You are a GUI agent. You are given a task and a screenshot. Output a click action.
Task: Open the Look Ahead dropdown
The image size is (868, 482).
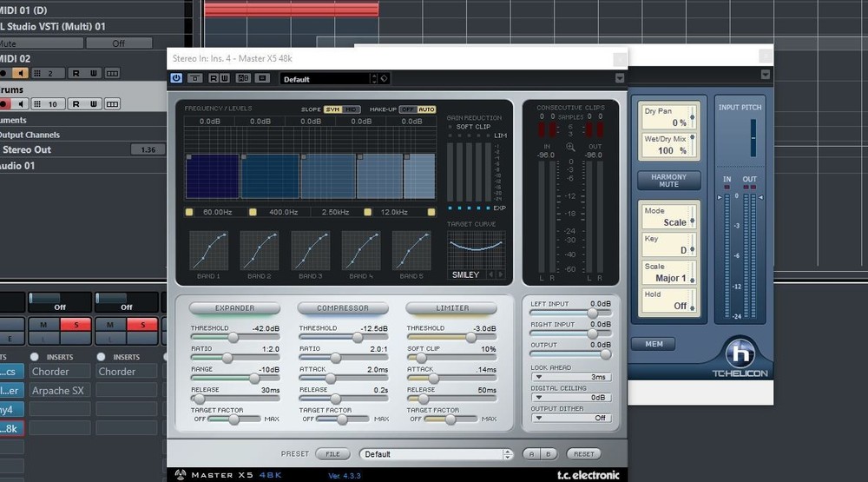pos(571,377)
